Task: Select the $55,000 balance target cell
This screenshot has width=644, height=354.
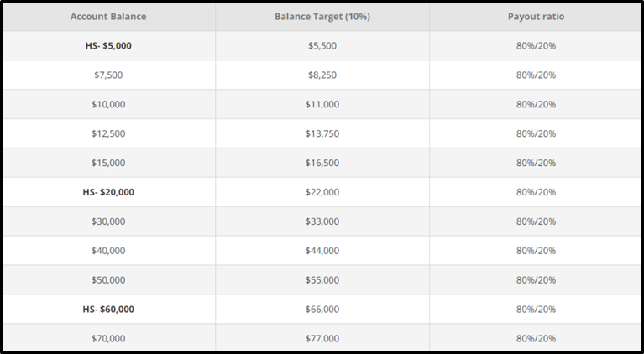Action: (322, 279)
